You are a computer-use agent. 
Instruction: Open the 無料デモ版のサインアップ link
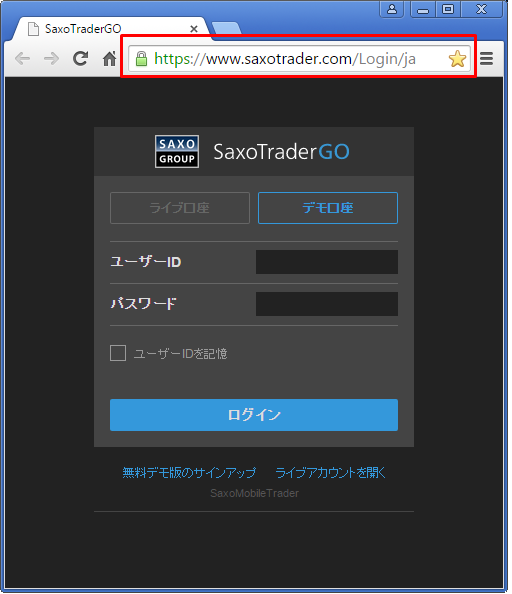click(189, 472)
